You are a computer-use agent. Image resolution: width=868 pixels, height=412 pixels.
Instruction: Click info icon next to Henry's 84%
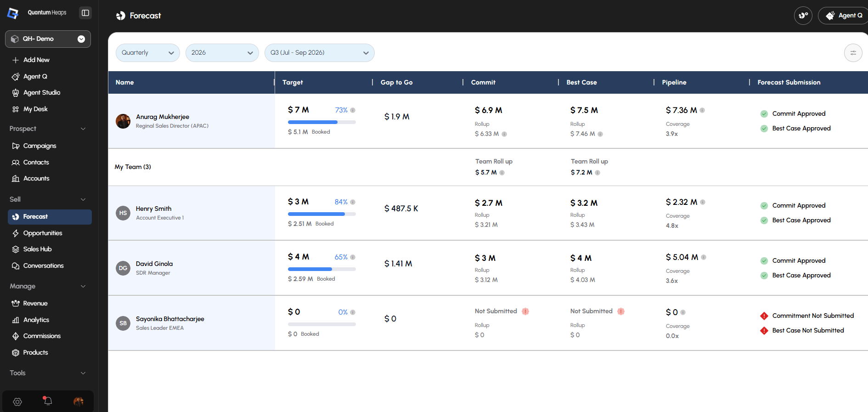click(x=353, y=202)
